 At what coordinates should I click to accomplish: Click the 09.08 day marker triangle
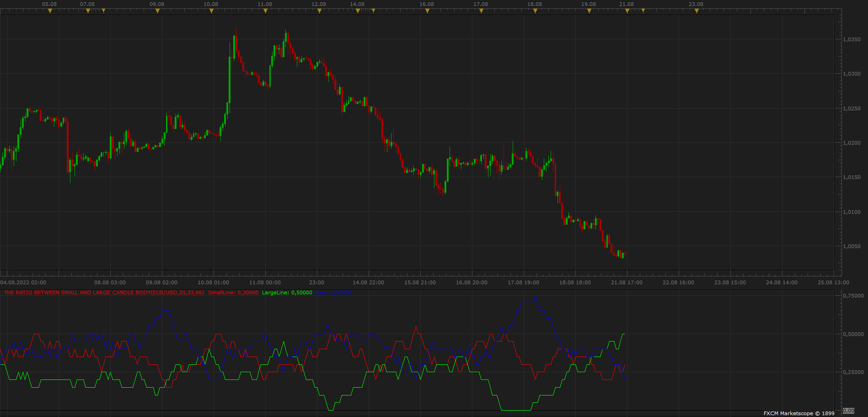click(157, 11)
